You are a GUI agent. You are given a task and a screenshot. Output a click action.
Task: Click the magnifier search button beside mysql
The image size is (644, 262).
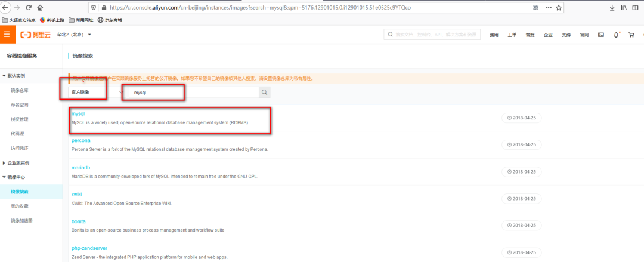click(x=265, y=93)
